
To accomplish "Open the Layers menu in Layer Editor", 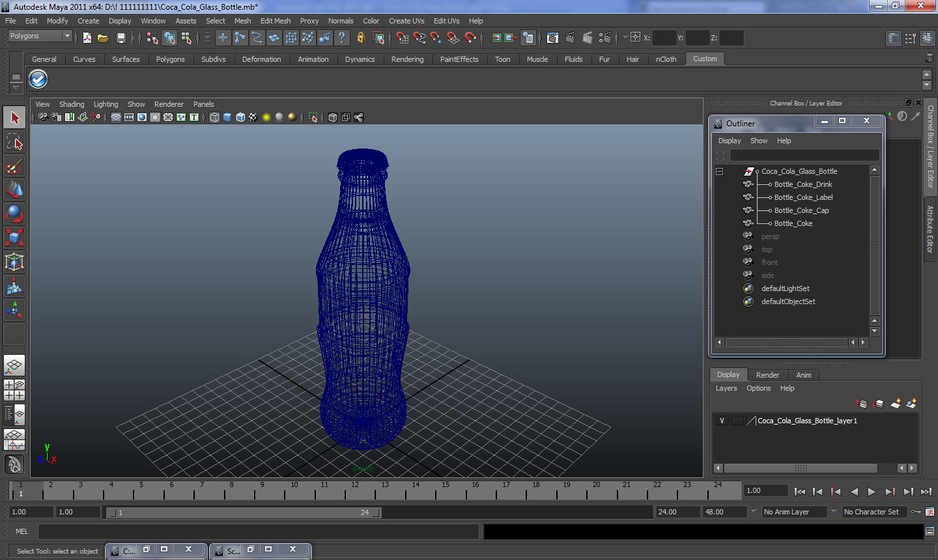I will pos(726,388).
